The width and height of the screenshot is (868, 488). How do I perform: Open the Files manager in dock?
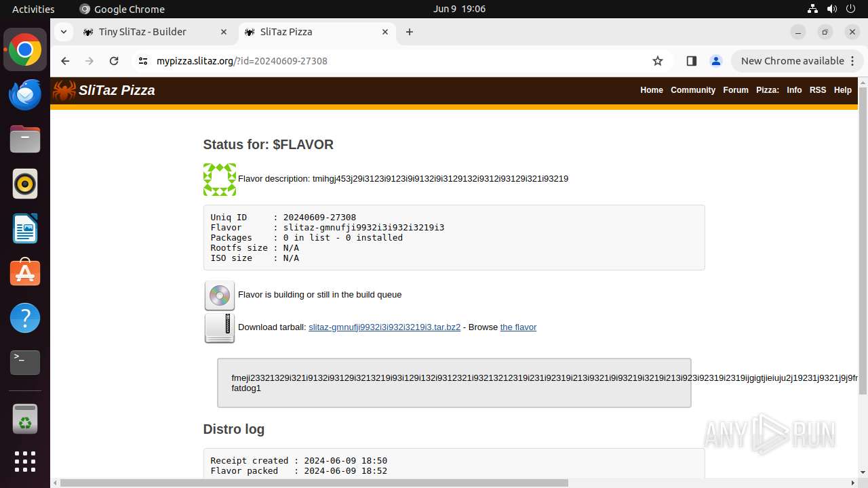tap(25, 140)
